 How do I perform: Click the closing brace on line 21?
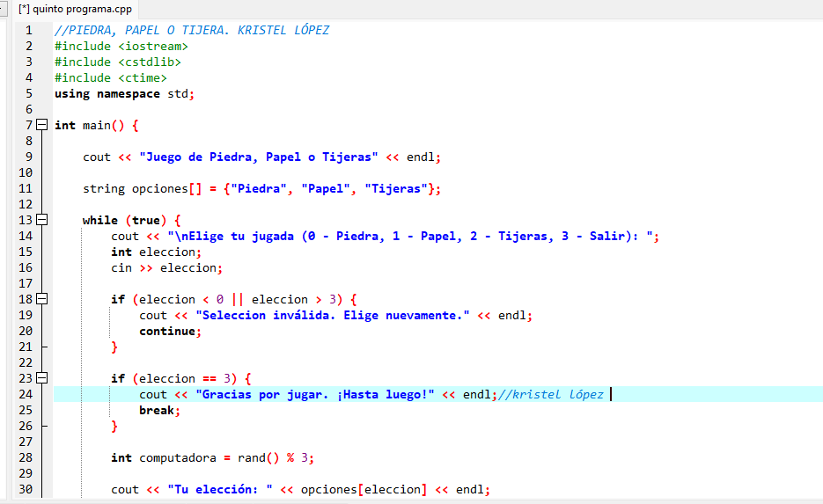(114, 347)
